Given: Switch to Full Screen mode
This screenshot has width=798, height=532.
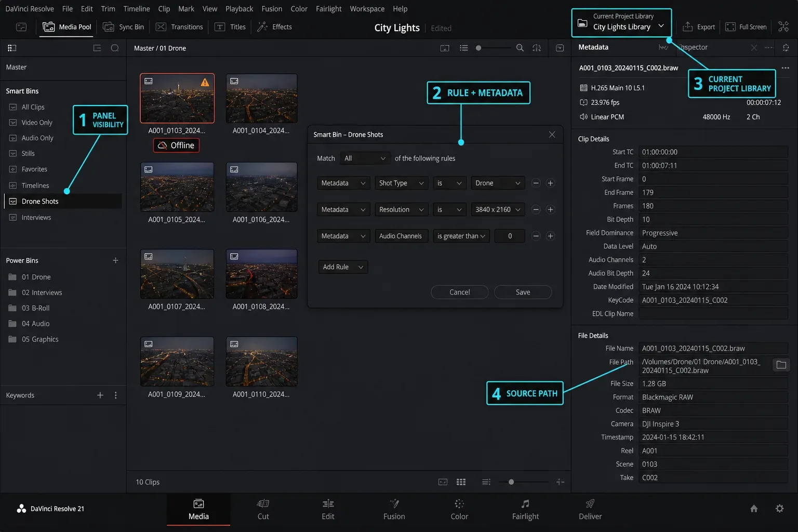Looking at the screenshot, I should 746,27.
